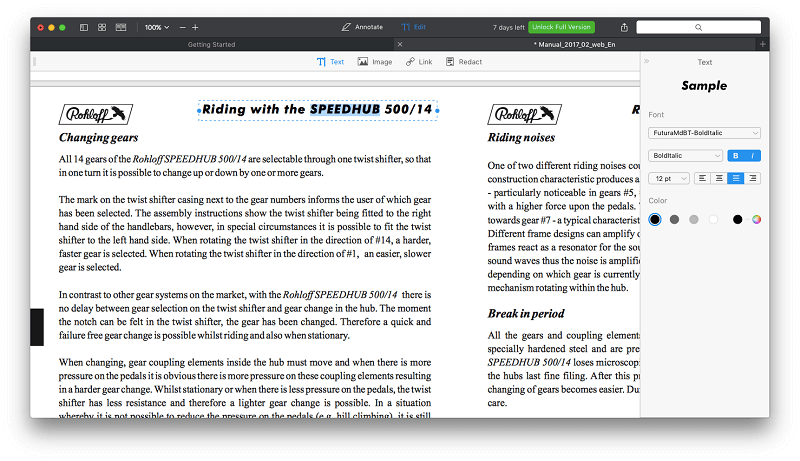Viewport: 800px width, 461px height.
Task: Choose the light gray color swatch
Action: [694, 220]
